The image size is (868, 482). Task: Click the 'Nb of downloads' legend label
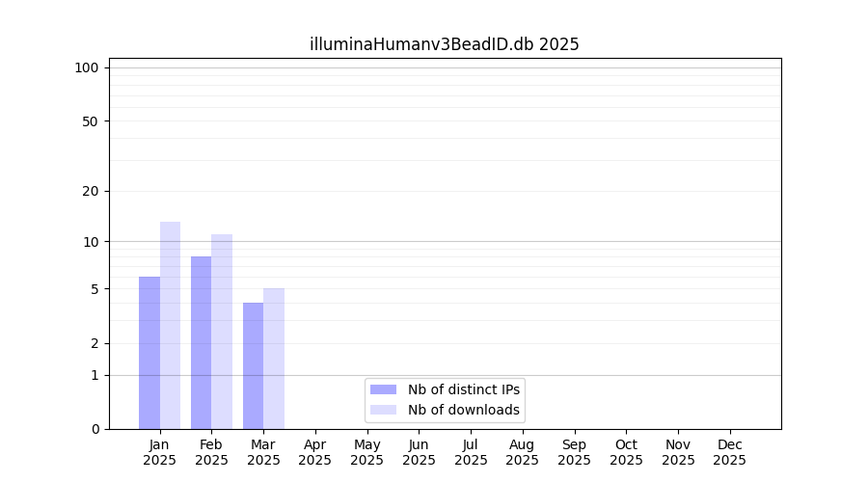[x=463, y=410]
